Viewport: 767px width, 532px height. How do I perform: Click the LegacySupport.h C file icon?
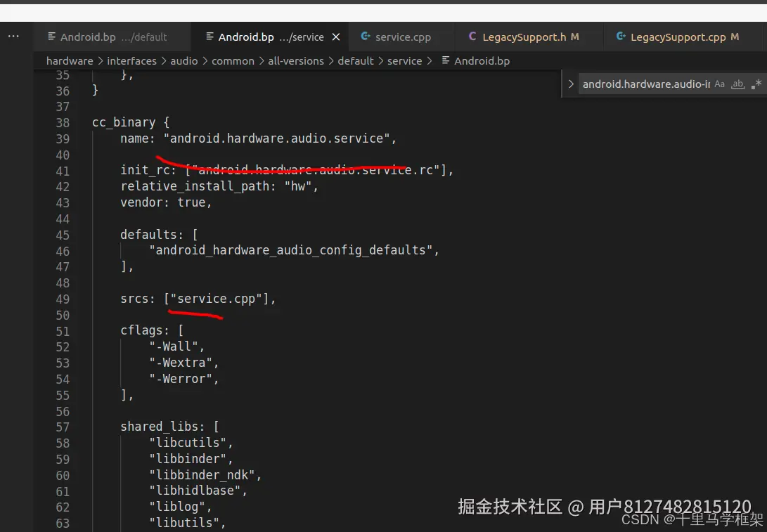472,36
